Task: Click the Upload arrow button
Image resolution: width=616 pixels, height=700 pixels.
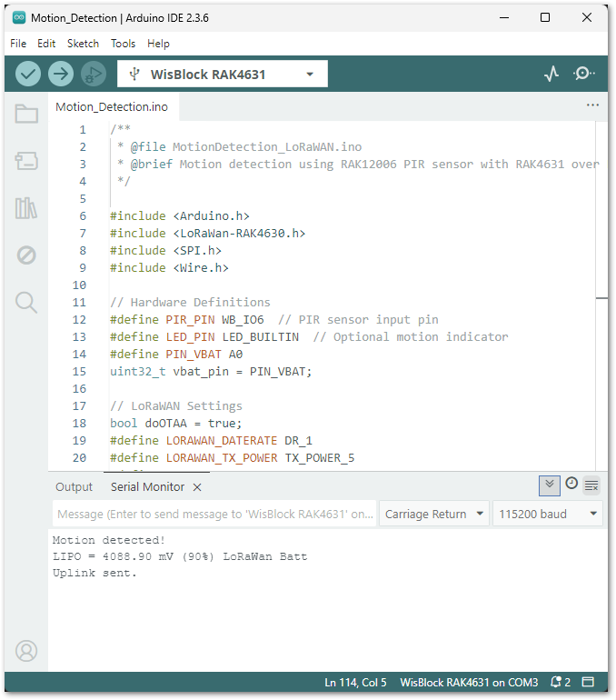Action: point(61,74)
